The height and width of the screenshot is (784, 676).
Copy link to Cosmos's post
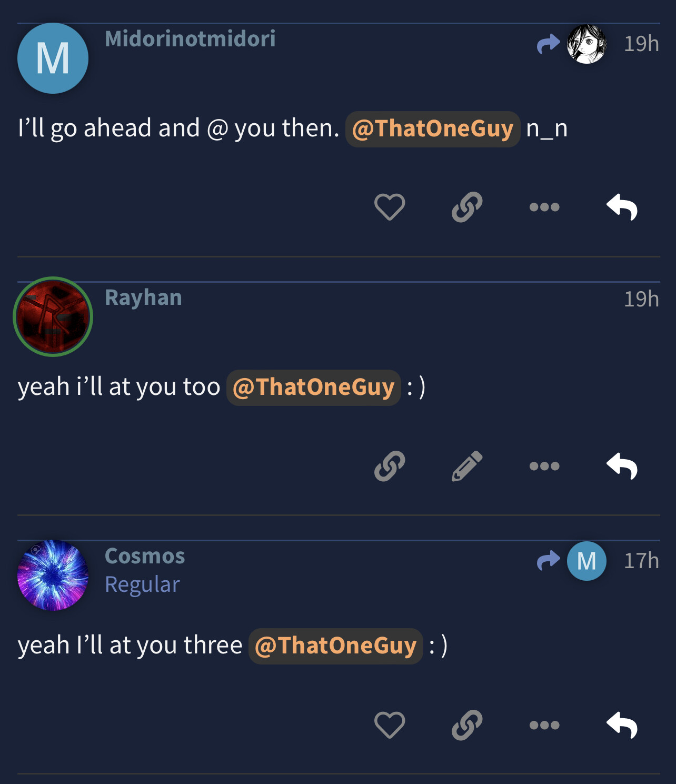coord(467,725)
